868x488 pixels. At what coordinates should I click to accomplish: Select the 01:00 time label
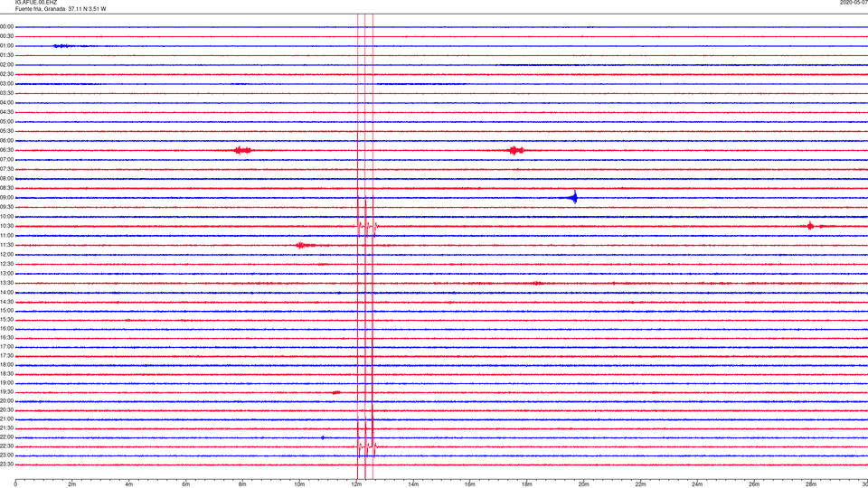coord(7,46)
